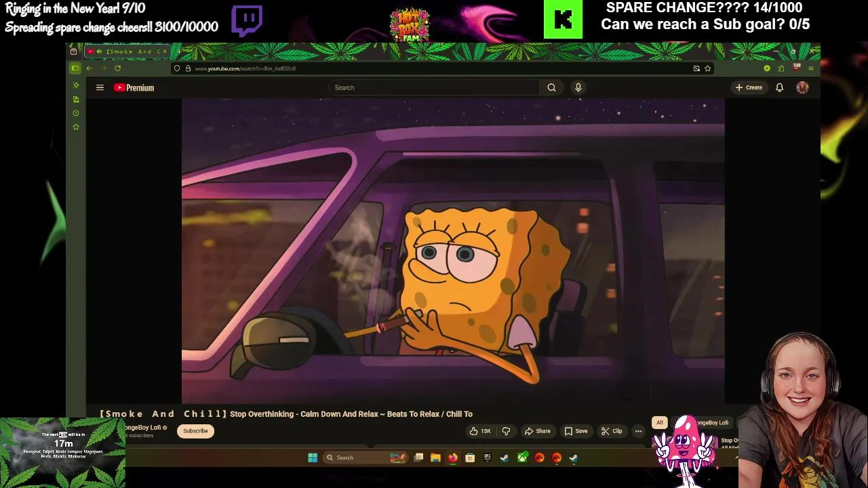Screen dimensions: 868x488
Task: Open the Windows Start menu
Action: (x=313, y=457)
